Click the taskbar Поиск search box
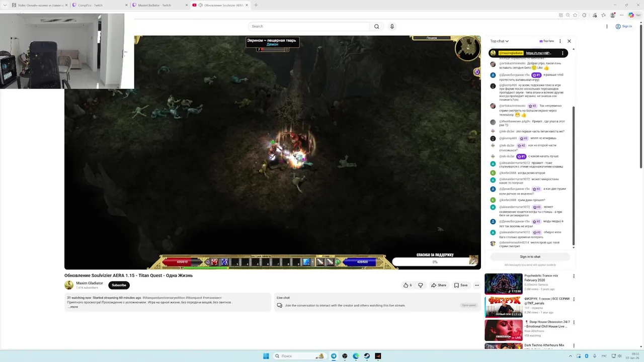The image size is (644, 362). [299, 356]
